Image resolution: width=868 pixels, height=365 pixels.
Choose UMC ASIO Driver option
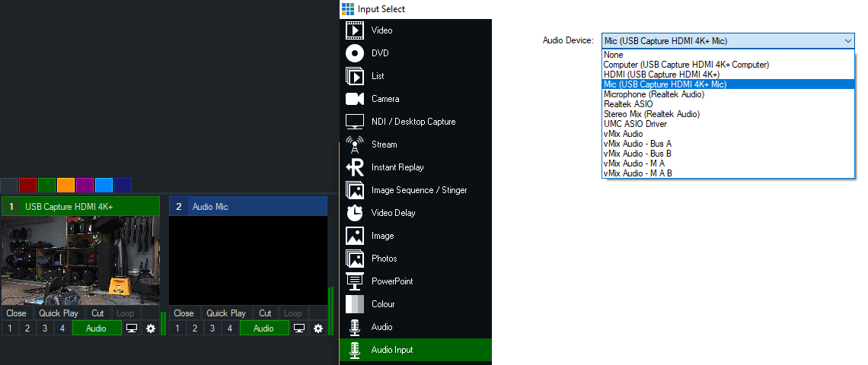(728, 124)
